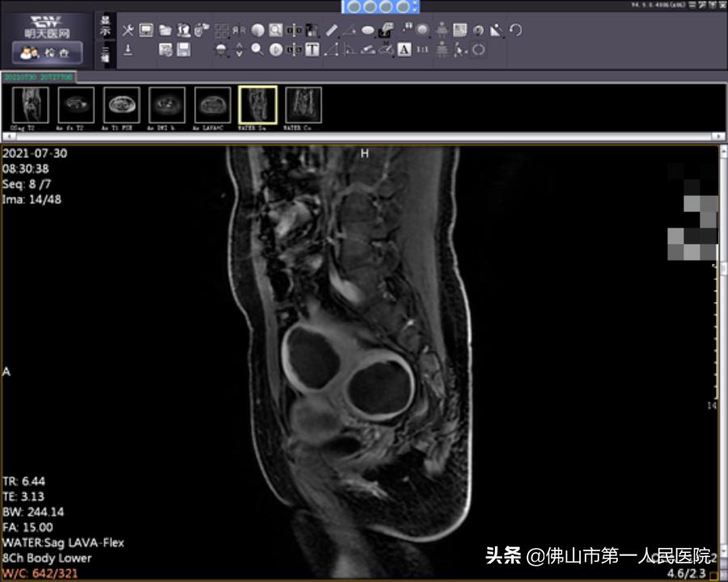Click the download arrow icon

[x=128, y=49]
